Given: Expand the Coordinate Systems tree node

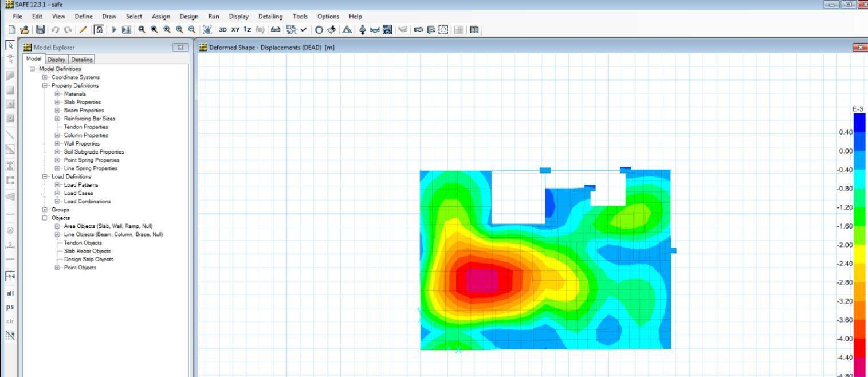Looking at the screenshot, I should (45, 77).
